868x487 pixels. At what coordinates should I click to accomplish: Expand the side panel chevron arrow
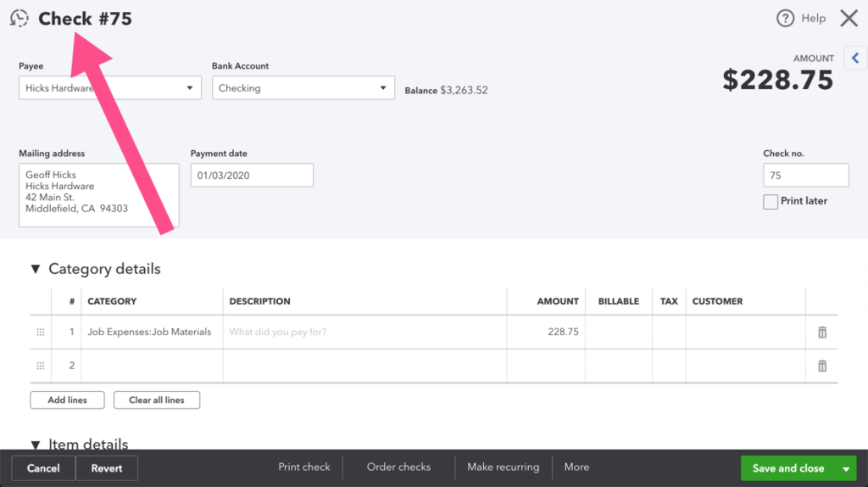click(x=855, y=58)
